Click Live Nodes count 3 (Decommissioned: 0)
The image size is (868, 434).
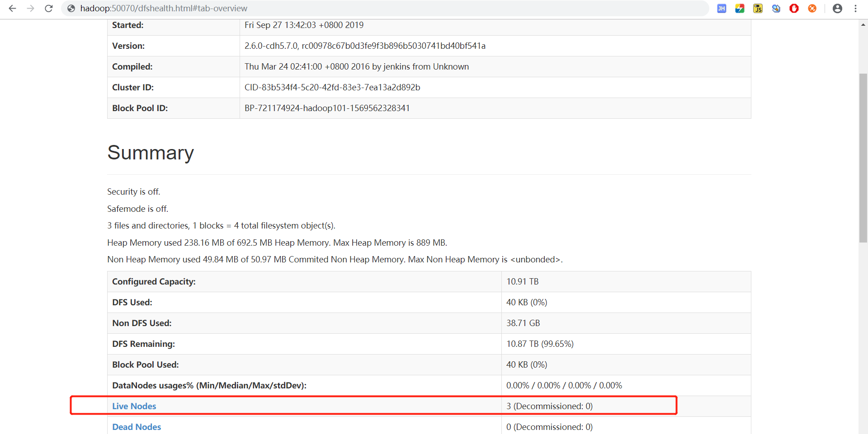[549, 406]
